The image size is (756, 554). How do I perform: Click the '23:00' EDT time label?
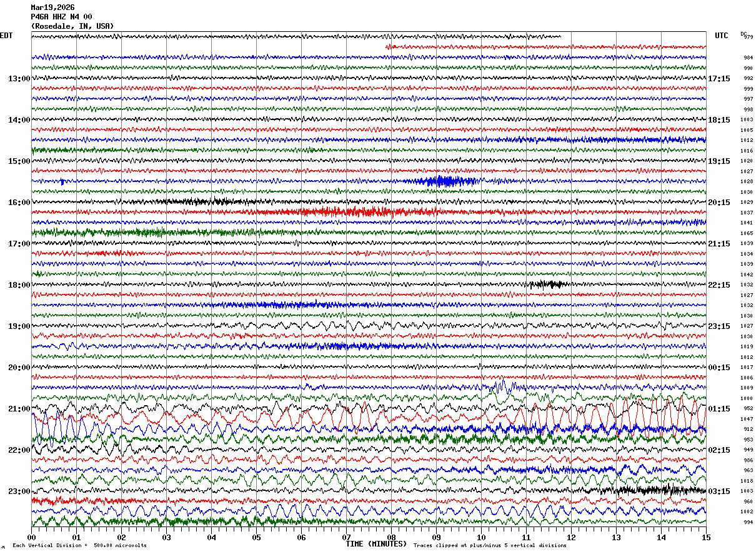pos(19,491)
